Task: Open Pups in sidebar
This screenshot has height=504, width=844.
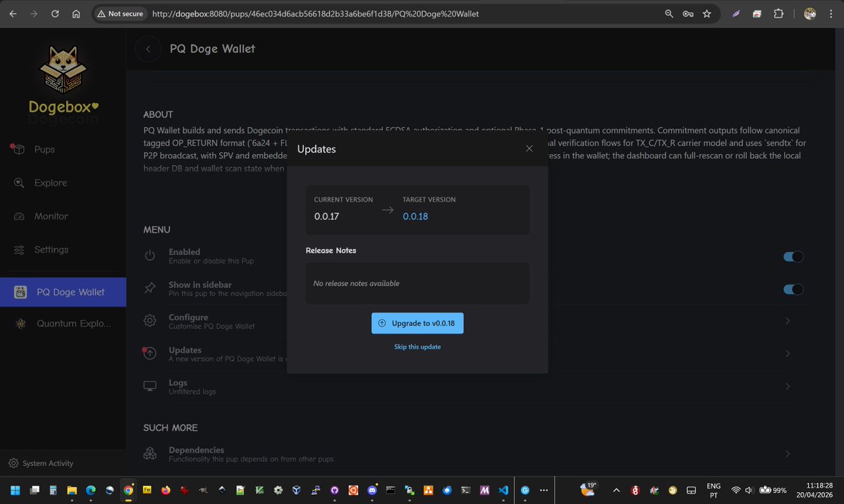Action: coord(44,149)
